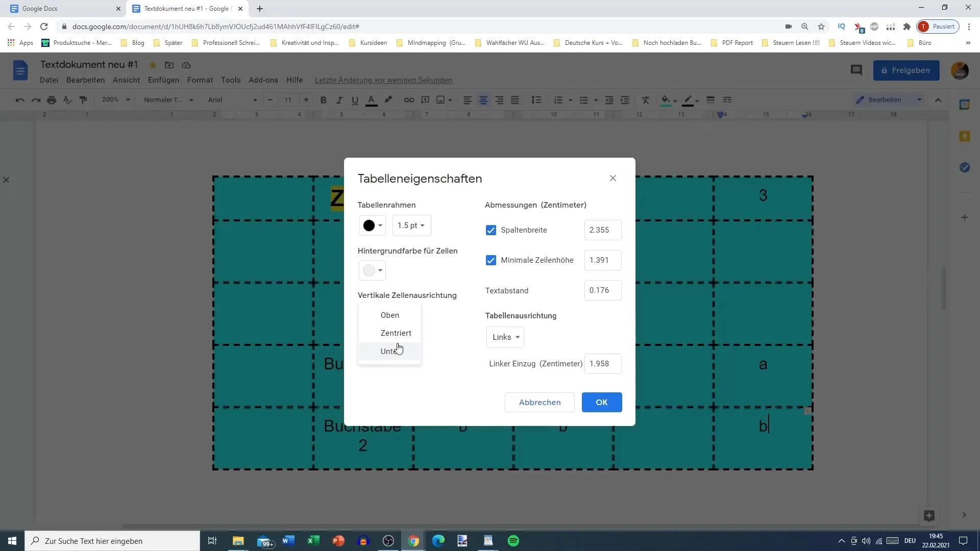
Task: Enable cell background color selector
Action: tap(372, 270)
